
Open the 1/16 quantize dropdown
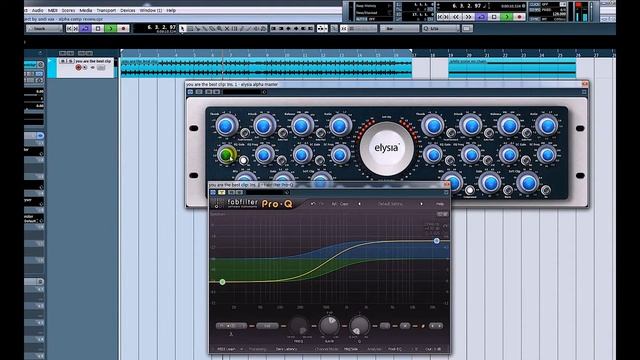441,29
